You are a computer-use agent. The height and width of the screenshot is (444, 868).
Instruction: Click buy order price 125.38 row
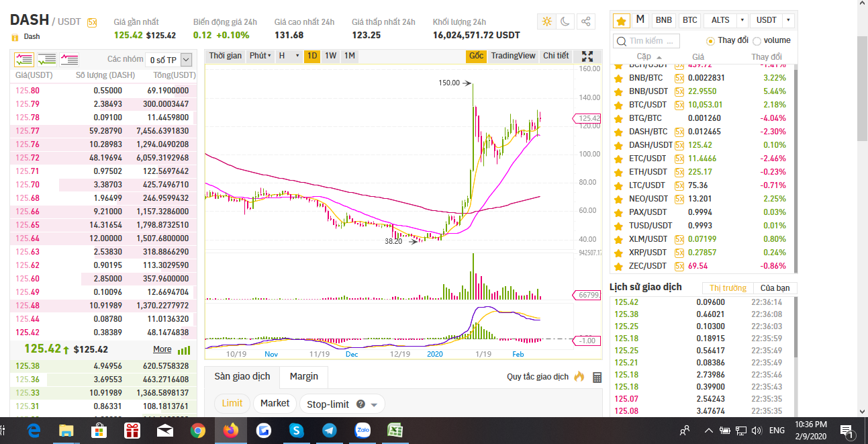click(x=103, y=366)
